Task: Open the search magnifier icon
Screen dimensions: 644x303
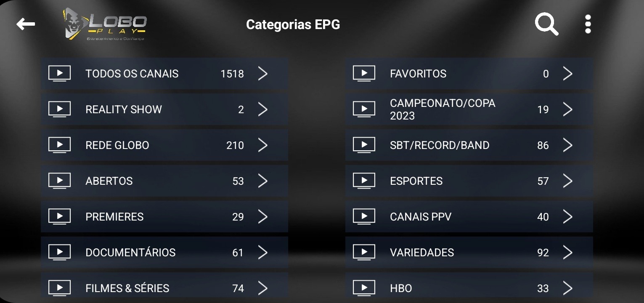Action: (x=546, y=24)
